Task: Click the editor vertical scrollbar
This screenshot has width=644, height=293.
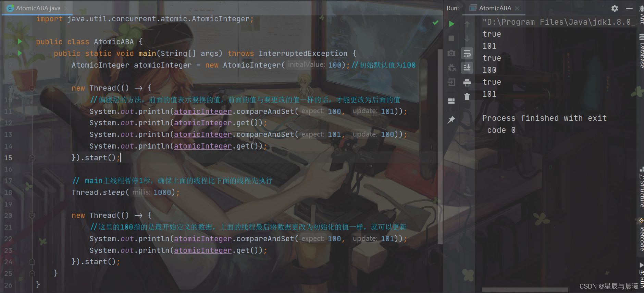Action: coord(440,146)
